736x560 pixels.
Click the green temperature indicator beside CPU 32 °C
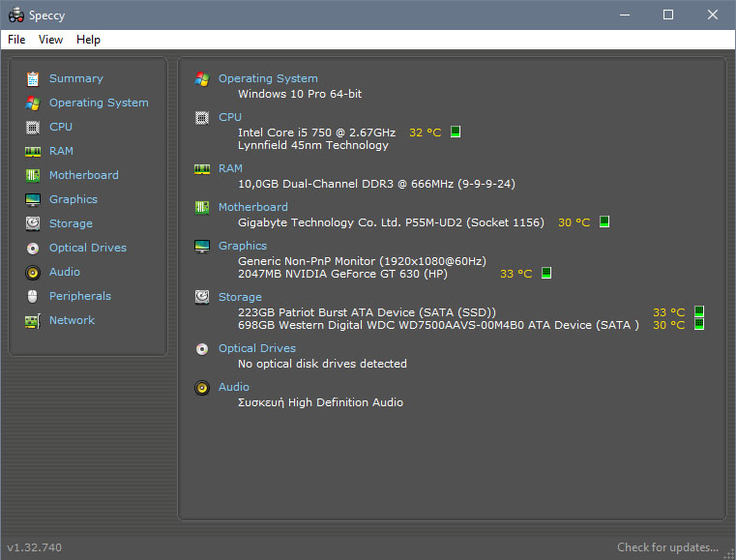coord(456,132)
